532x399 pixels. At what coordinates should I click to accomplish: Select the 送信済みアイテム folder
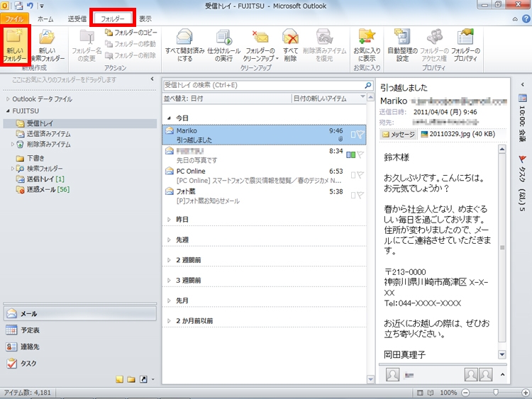pyautogui.click(x=48, y=134)
